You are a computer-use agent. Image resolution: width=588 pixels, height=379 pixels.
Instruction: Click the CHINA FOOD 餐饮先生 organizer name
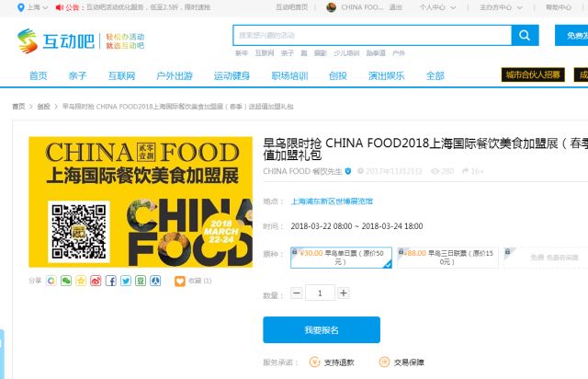pos(302,171)
